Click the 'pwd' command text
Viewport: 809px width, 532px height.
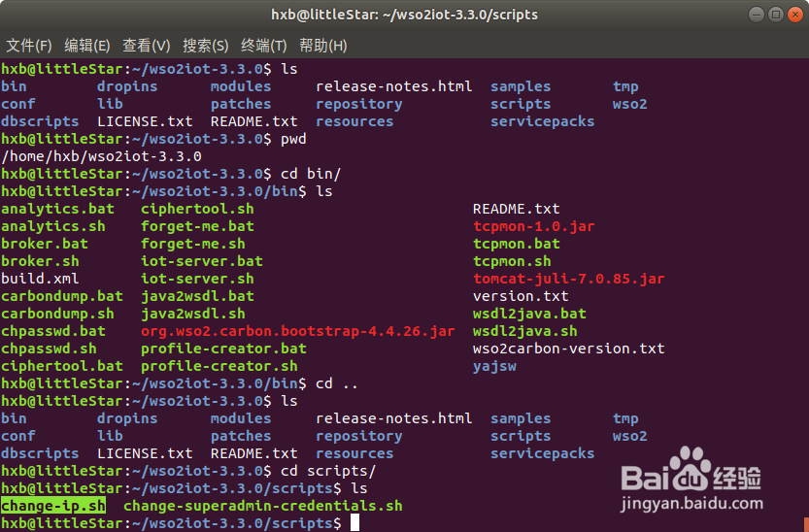[293, 139]
